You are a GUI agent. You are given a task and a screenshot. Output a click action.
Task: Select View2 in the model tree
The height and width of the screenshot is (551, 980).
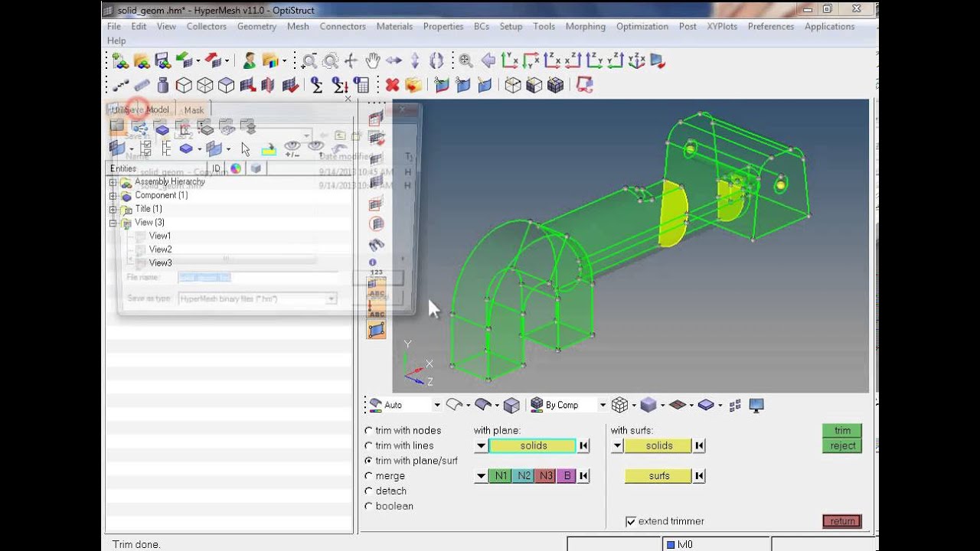[x=160, y=249]
